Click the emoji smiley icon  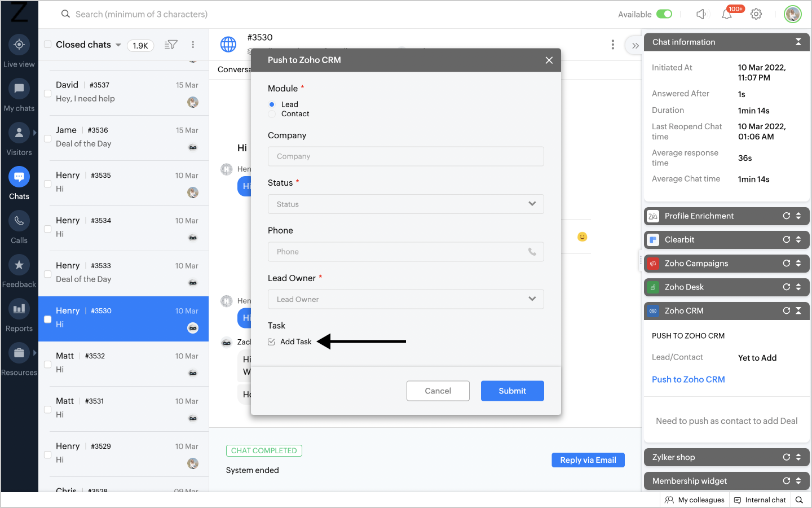(582, 237)
